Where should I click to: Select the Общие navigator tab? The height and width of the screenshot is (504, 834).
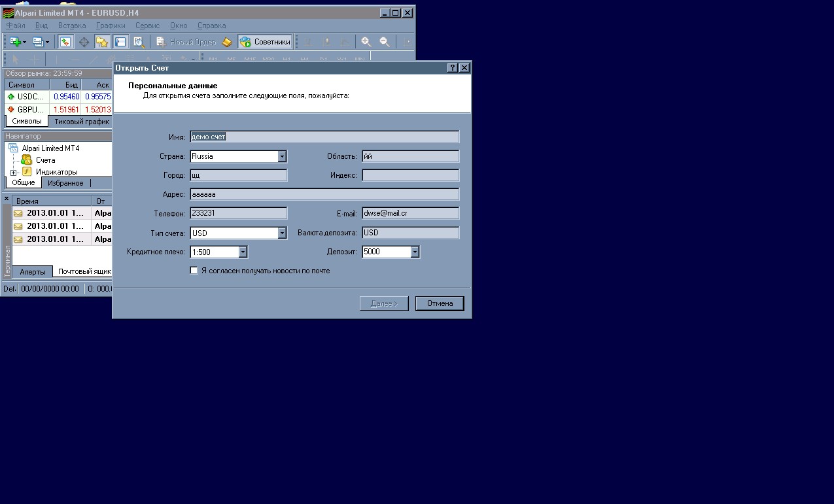(x=24, y=183)
